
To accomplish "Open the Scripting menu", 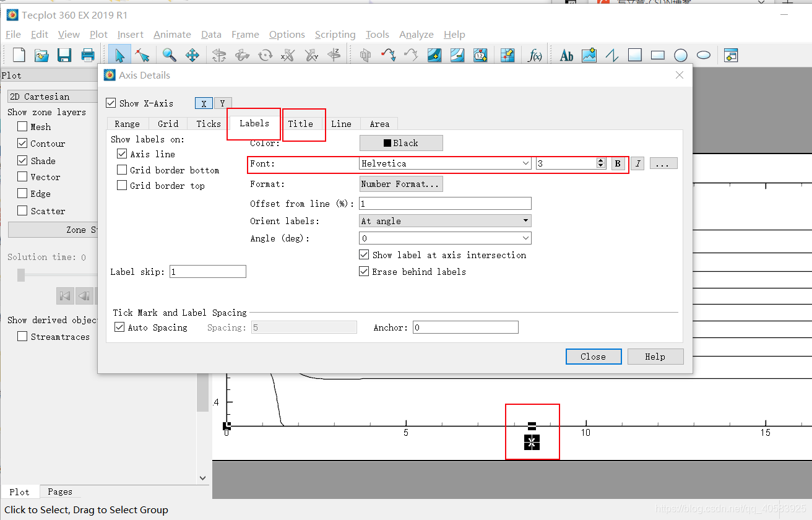I will click(x=335, y=34).
